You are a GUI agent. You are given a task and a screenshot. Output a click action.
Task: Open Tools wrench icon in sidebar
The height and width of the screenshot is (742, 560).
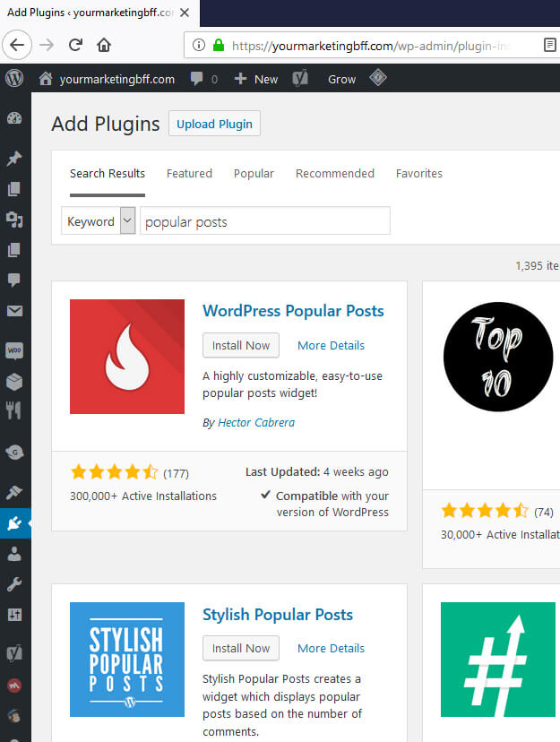click(x=14, y=584)
